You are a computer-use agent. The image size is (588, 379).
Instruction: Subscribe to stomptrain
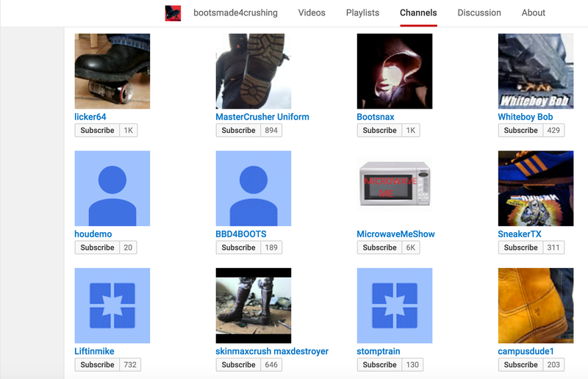tap(379, 365)
